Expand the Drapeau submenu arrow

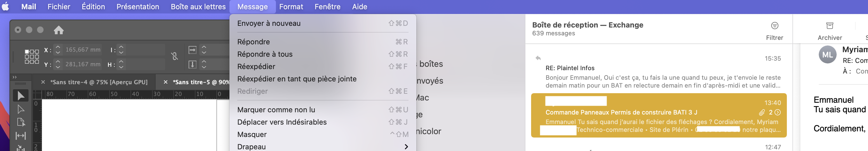pyautogui.click(x=406, y=147)
